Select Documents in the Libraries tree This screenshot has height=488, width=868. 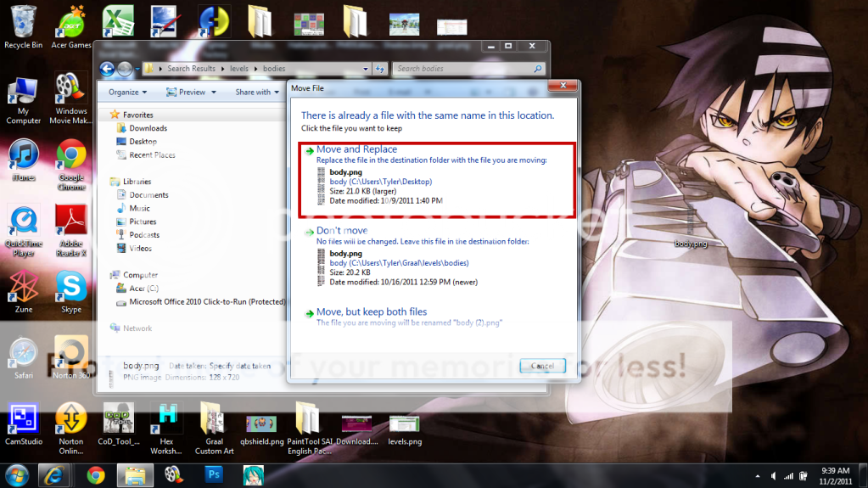point(148,195)
